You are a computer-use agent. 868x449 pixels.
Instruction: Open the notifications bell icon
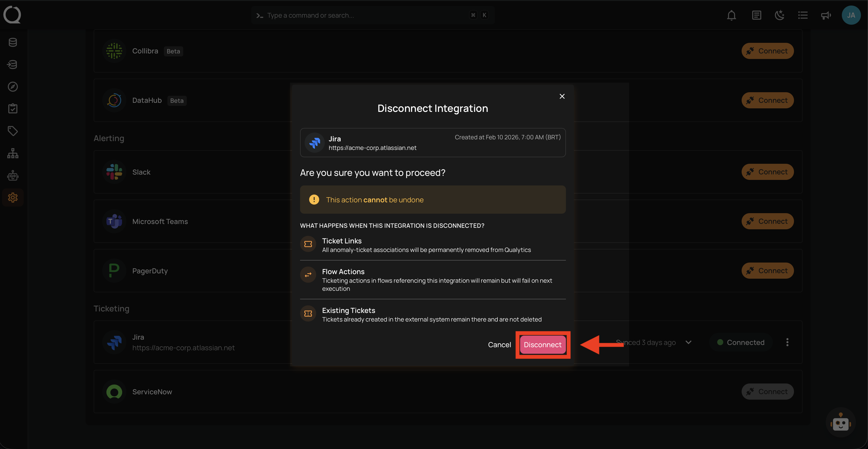pos(731,15)
